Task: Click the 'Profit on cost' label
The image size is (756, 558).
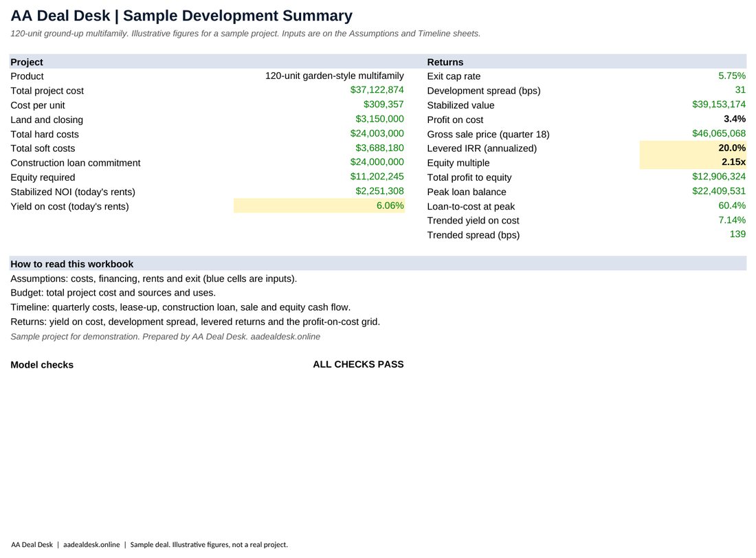Action: (455, 120)
